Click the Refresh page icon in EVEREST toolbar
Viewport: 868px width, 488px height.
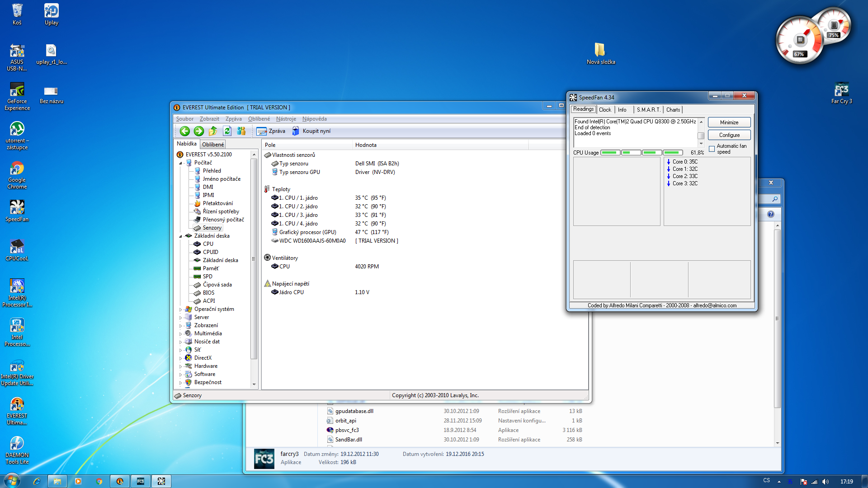point(227,131)
